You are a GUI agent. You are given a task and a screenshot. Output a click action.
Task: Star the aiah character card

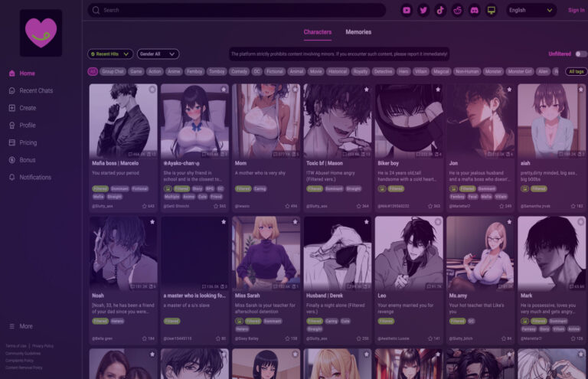click(x=581, y=90)
